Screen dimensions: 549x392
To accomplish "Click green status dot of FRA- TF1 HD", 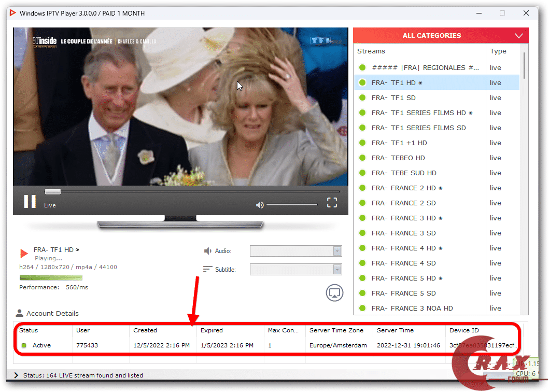I will point(362,82).
